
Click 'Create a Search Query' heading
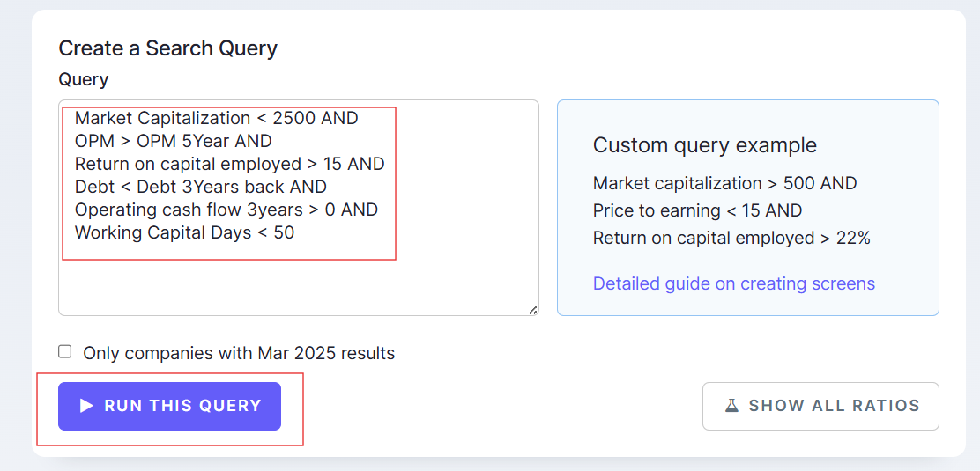(x=167, y=48)
